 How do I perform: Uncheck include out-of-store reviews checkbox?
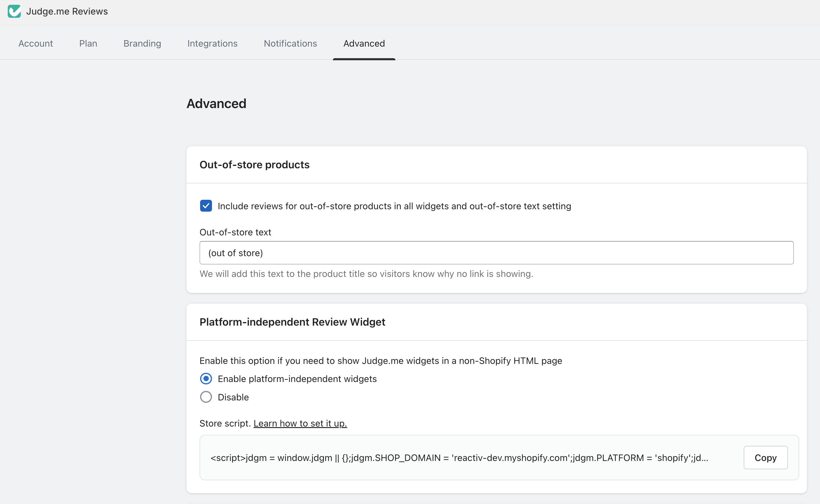point(206,206)
